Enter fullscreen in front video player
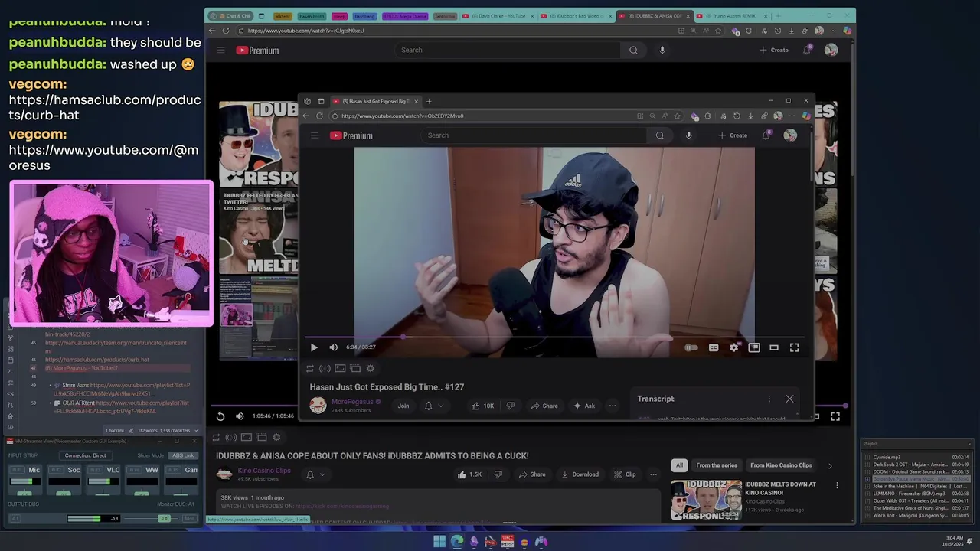 click(x=794, y=347)
